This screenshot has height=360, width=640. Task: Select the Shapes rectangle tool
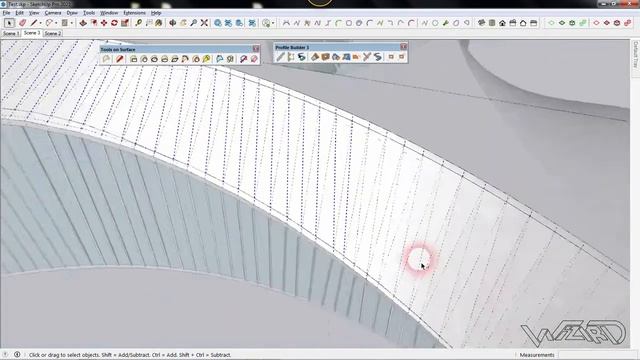(x=64, y=23)
